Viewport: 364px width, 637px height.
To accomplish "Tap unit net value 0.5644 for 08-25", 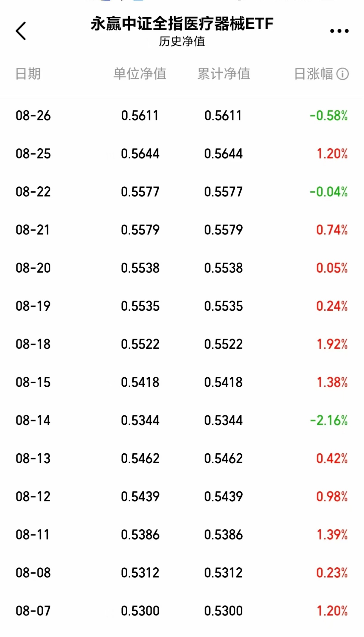I will [140, 154].
